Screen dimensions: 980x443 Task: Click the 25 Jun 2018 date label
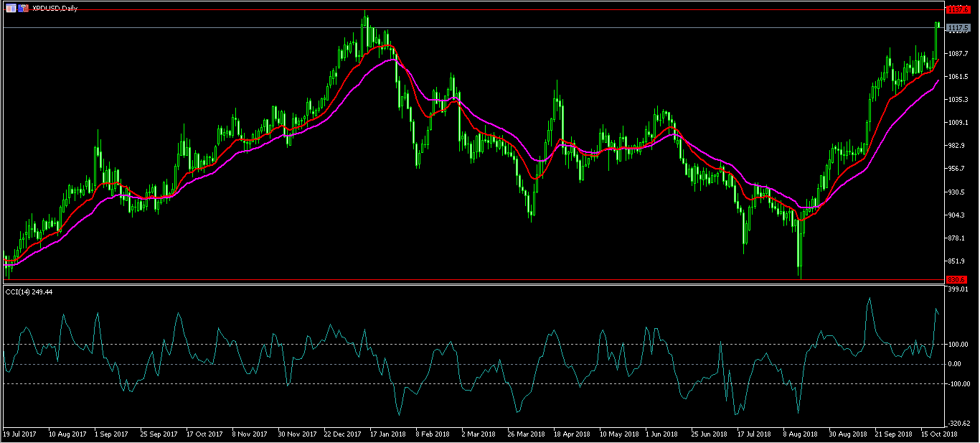710,434
